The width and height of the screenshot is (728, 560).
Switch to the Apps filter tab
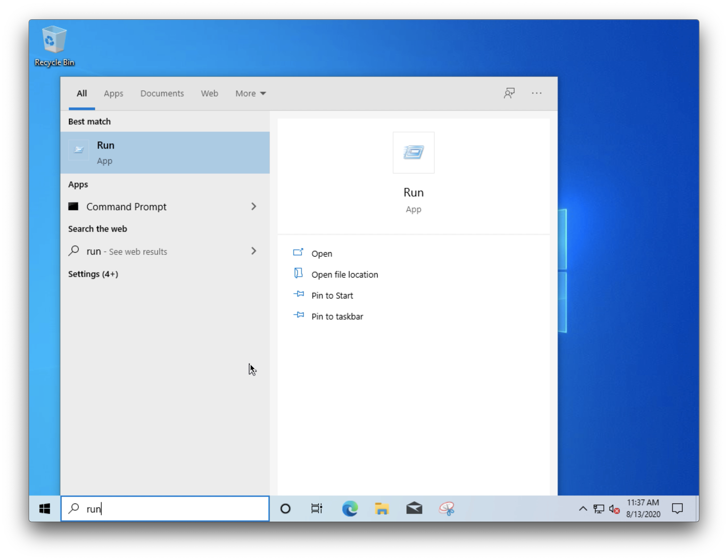pos(113,93)
